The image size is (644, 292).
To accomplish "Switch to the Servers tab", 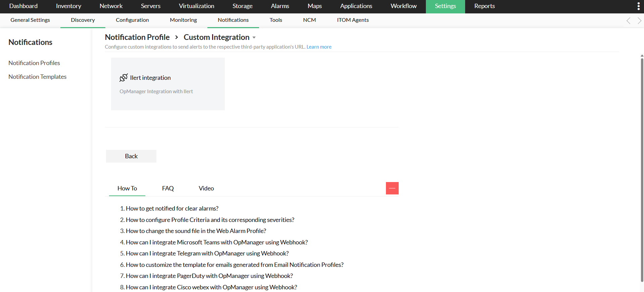I will tap(151, 6).
